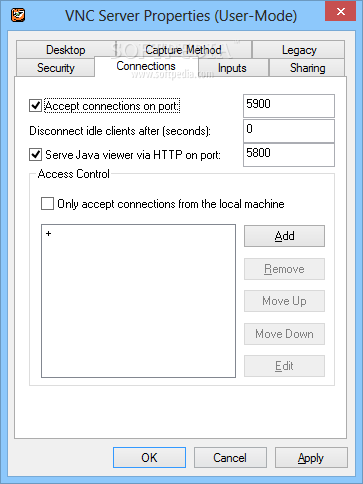Image resolution: width=363 pixels, height=484 pixels.
Task: Open the Capture Method tab
Action: (183, 50)
